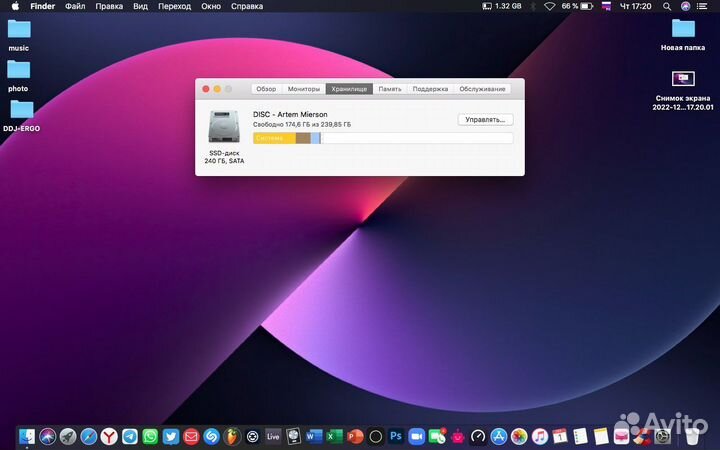Open System Preferences from the dock

(x=663, y=436)
